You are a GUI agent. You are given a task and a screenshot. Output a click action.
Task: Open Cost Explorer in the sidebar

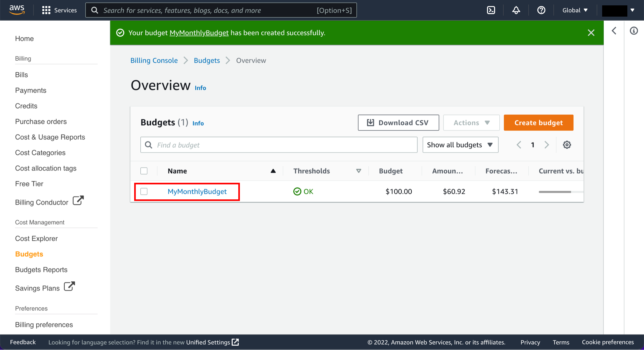pyautogui.click(x=36, y=239)
